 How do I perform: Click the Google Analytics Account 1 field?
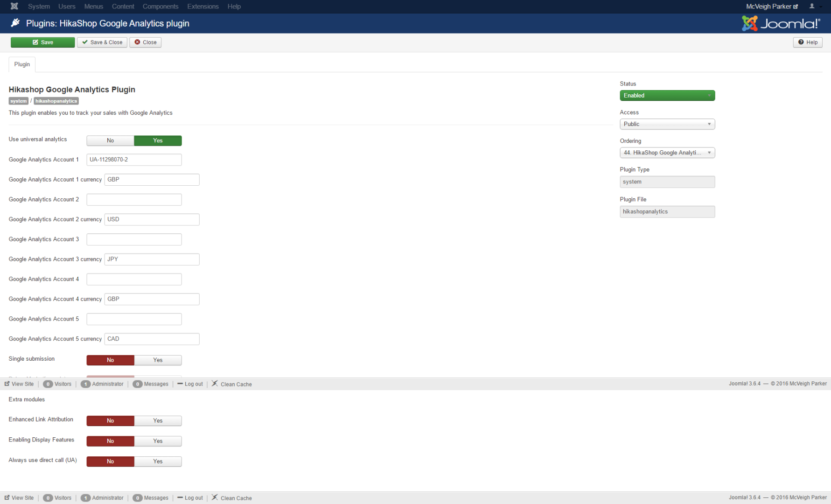[134, 160]
